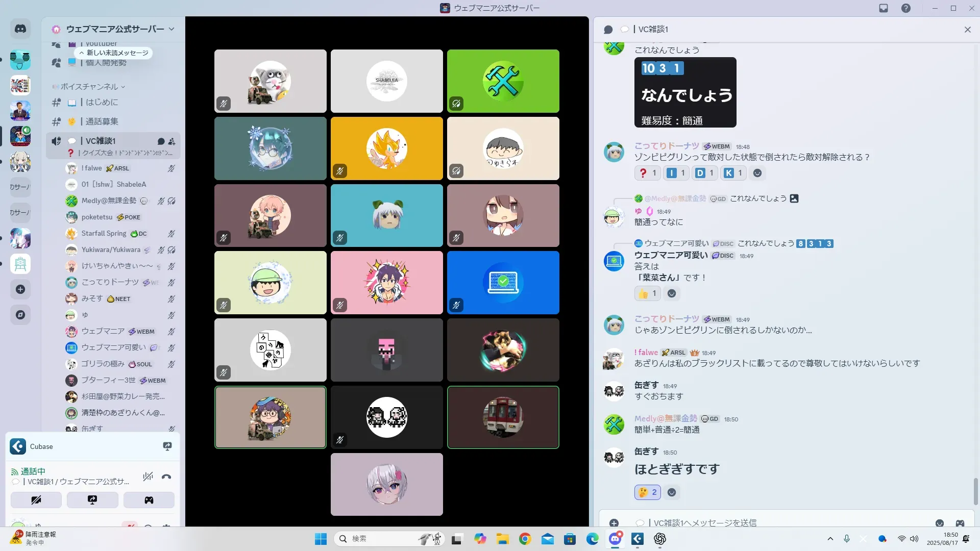
Task: Open Discord direct messages home
Action: tap(20, 29)
